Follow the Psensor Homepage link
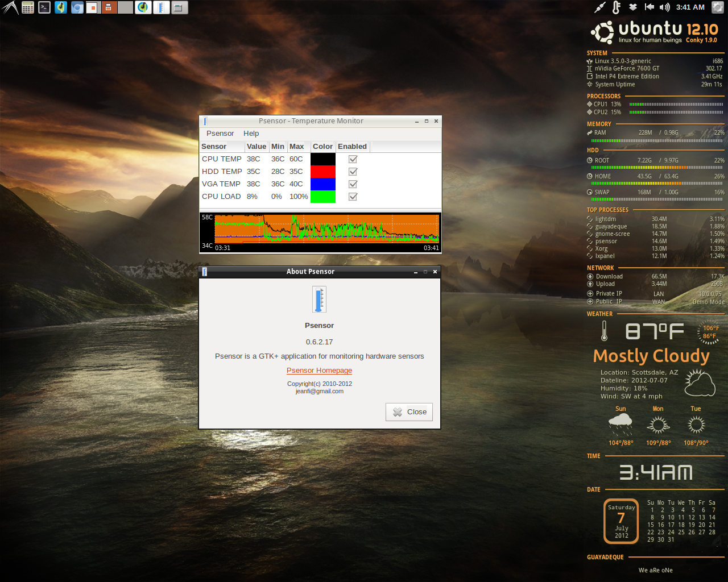Image resolution: width=728 pixels, height=582 pixels. (319, 371)
